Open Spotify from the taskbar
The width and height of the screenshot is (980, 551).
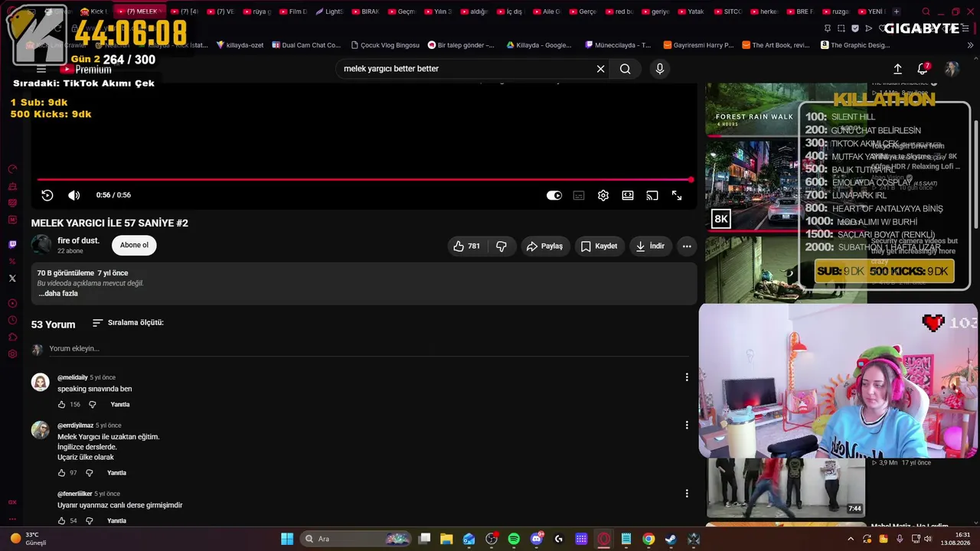(514, 539)
